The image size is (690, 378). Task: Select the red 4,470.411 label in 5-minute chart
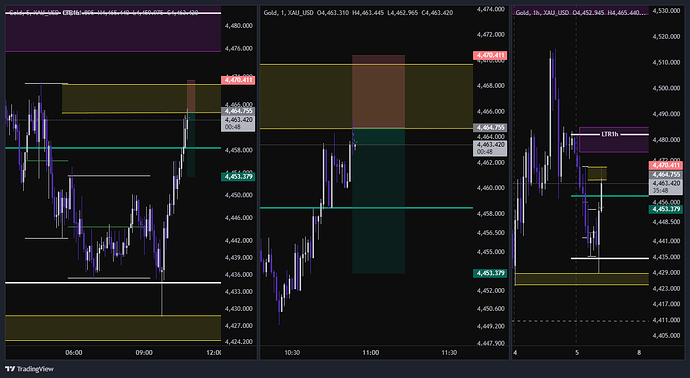coord(238,80)
